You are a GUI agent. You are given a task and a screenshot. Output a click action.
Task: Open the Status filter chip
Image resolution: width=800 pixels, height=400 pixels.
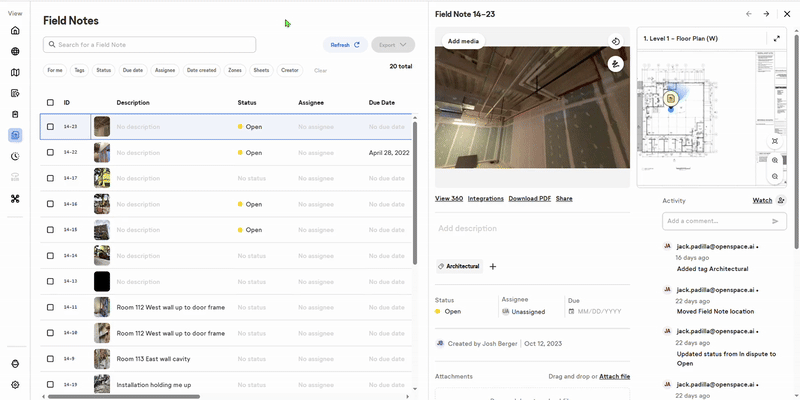104,70
